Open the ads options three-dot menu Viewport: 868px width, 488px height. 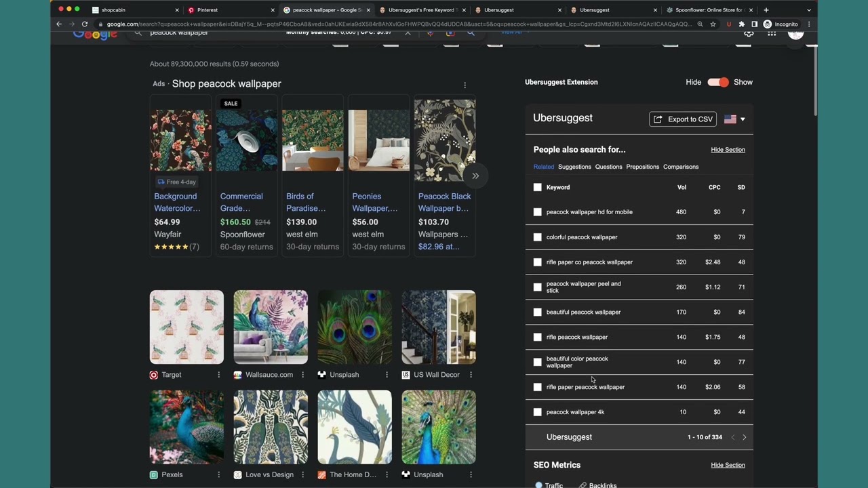click(x=465, y=85)
